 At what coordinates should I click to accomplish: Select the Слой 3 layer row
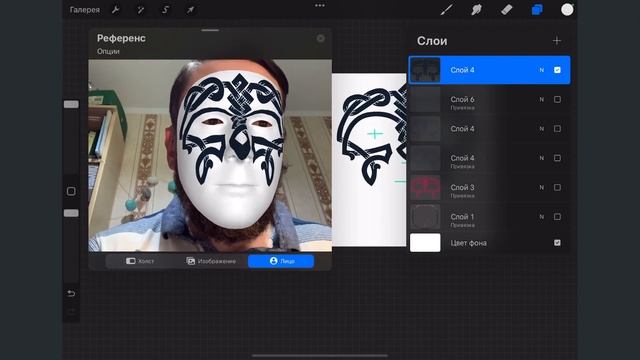pos(489,187)
